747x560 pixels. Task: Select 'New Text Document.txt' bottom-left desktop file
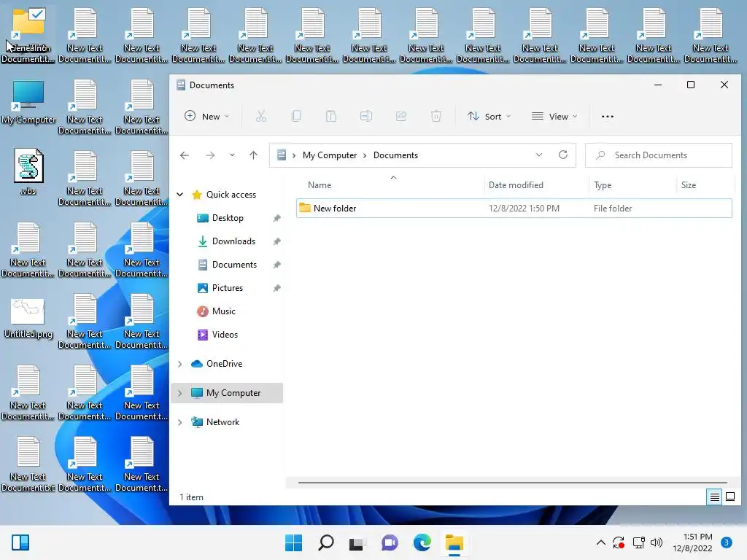click(x=28, y=464)
